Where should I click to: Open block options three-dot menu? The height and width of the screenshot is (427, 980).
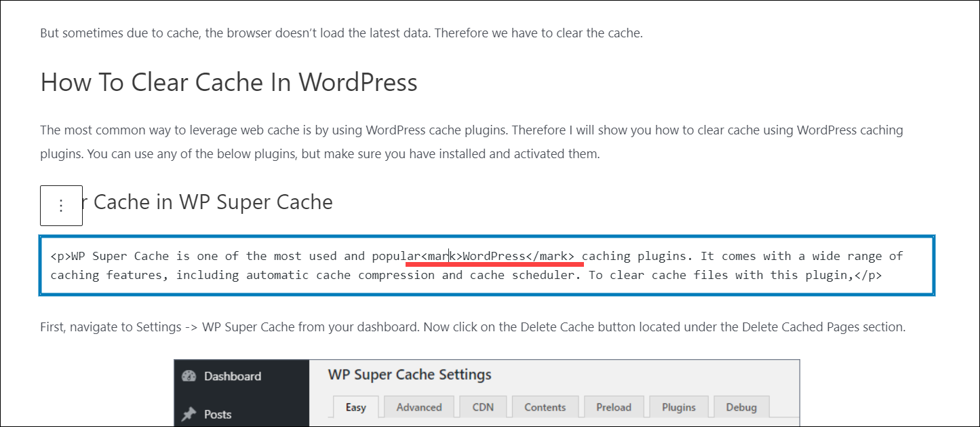click(x=61, y=205)
